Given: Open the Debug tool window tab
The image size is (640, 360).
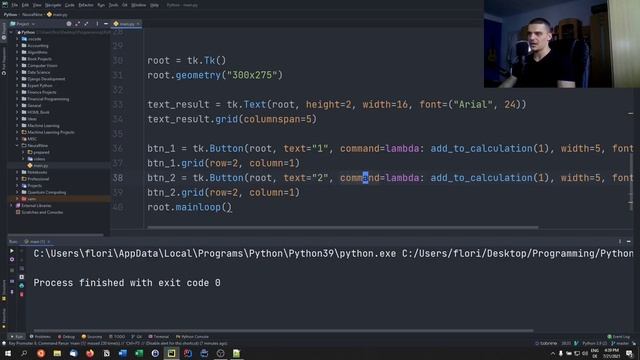Looking at the screenshot, I should coord(66,337).
